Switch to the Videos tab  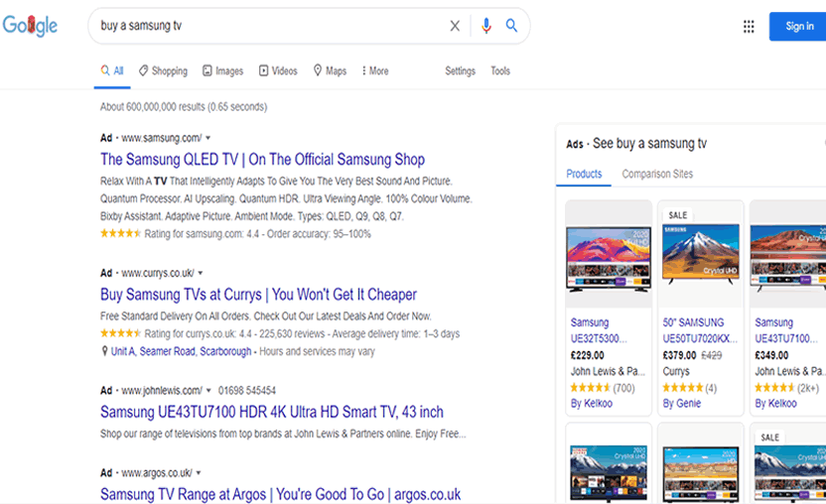tap(278, 70)
